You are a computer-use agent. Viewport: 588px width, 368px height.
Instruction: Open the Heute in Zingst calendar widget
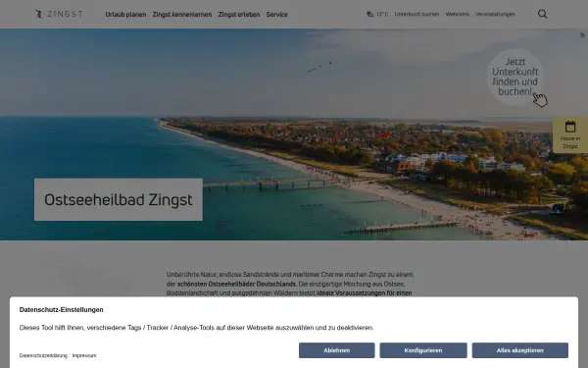tap(570, 134)
